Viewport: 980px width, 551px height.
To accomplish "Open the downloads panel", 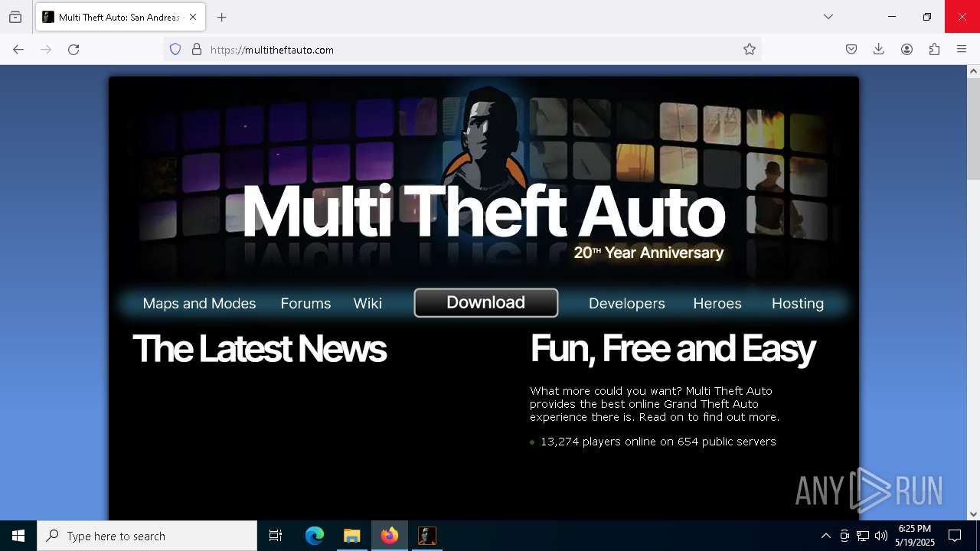I will pos(879,49).
